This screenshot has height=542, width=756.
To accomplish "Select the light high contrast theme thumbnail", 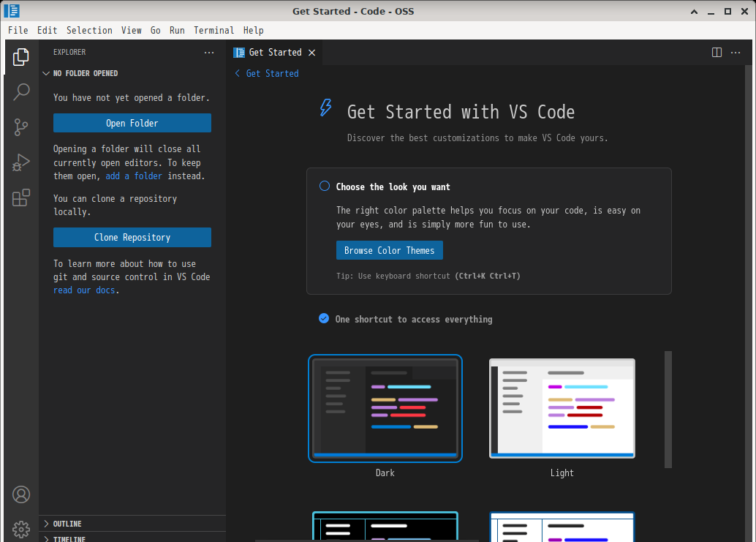I will coord(562,527).
